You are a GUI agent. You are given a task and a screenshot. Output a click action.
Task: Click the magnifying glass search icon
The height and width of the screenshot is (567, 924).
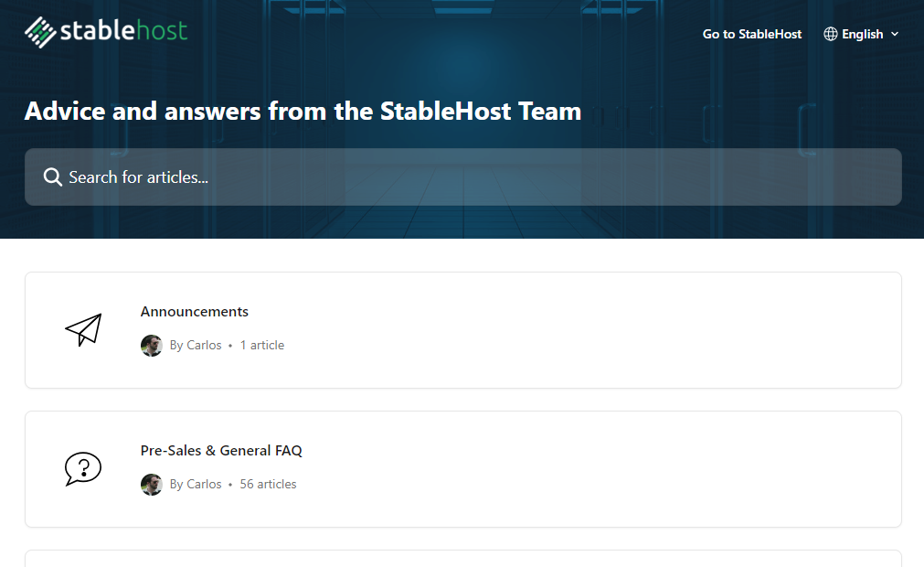coord(53,177)
